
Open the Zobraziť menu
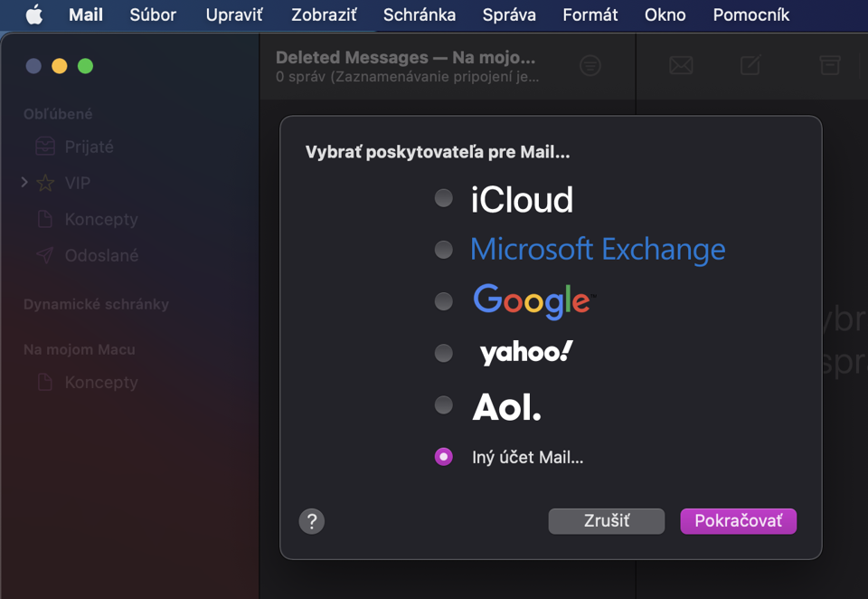(324, 15)
